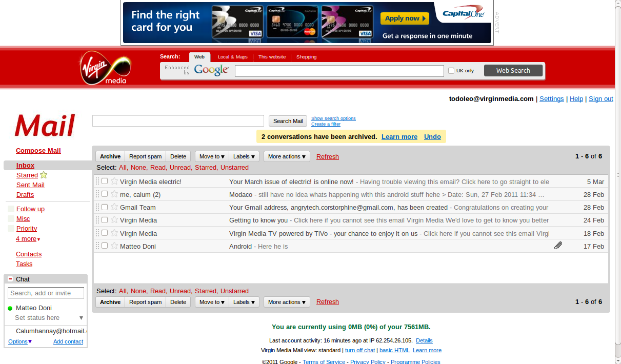This screenshot has width=621, height=364.
Task: Open the chat Options menu
Action: pyautogui.click(x=20, y=341)
